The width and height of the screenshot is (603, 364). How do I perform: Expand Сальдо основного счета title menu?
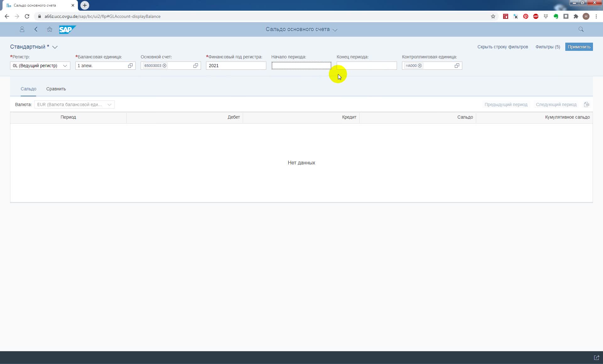335,30
